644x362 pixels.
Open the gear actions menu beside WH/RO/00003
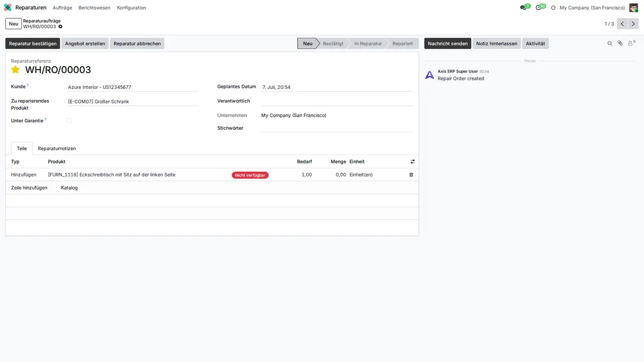pyautogui.click(x=61, y=27)
